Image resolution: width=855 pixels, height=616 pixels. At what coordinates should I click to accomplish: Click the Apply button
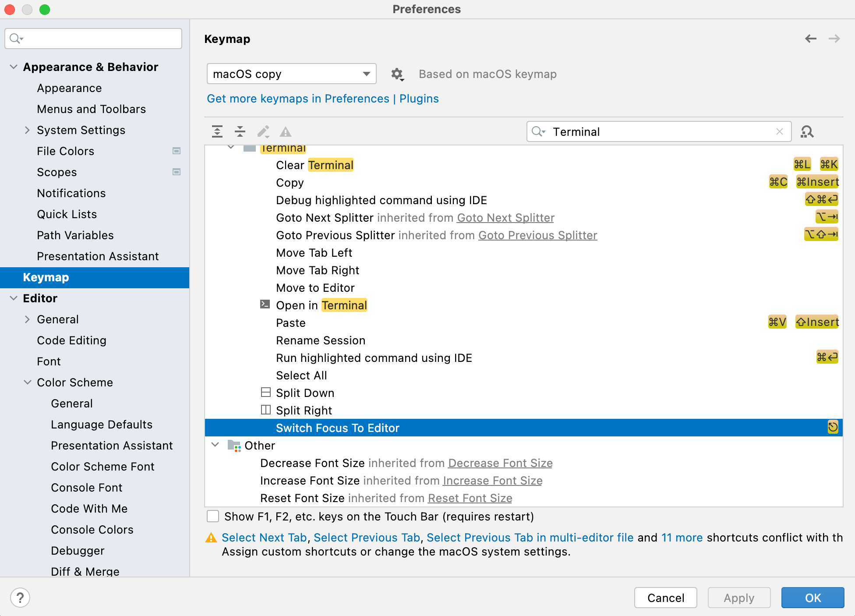739,598
